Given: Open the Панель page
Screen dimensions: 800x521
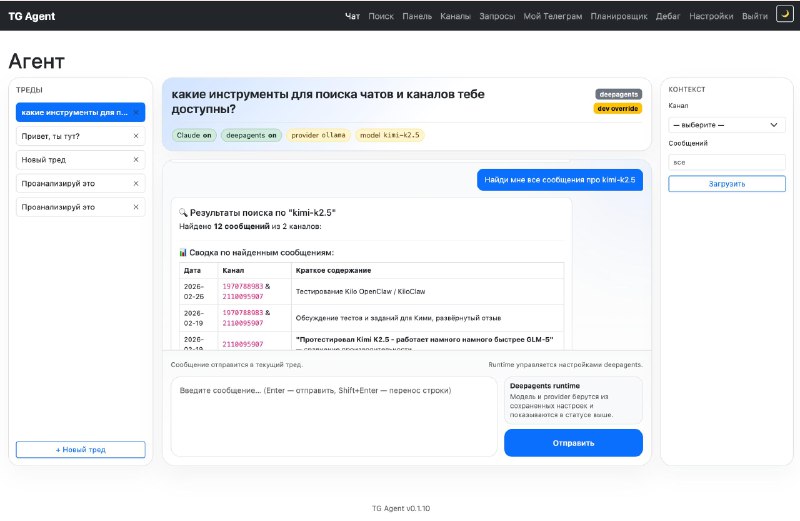Looking at the screenshot, I should [x=417, y=16].
